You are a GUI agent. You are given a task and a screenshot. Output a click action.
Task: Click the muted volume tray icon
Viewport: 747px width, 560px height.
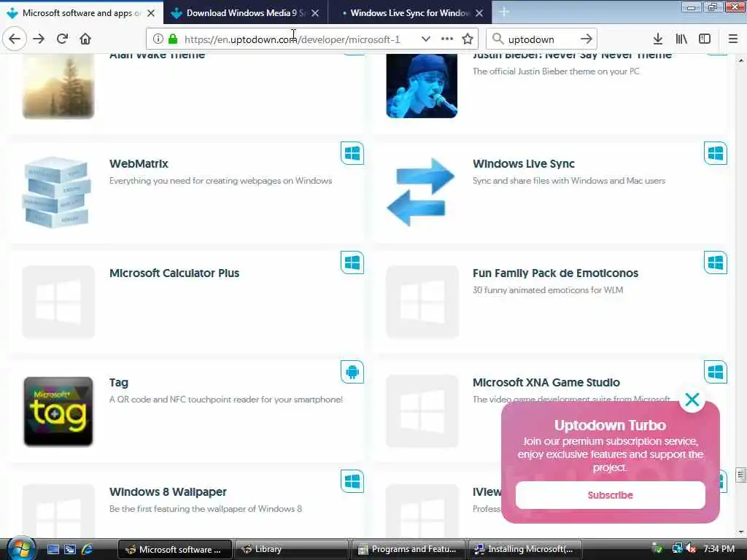(692, 549)
